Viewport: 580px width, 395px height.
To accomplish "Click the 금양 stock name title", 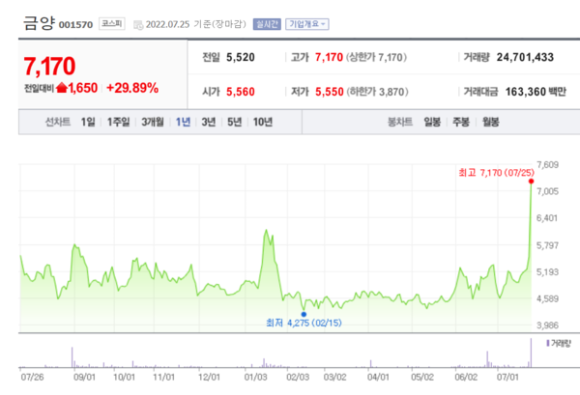I will pos(39,23).
